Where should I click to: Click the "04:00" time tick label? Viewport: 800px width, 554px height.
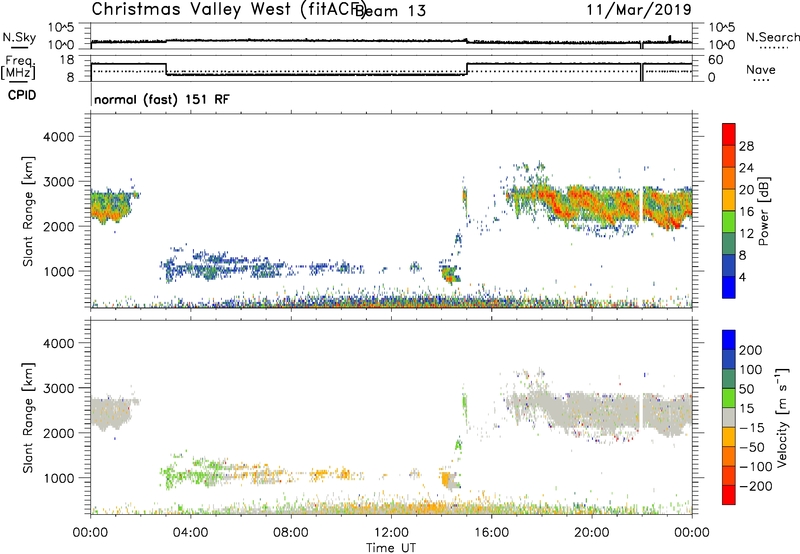tap(190, 533)
